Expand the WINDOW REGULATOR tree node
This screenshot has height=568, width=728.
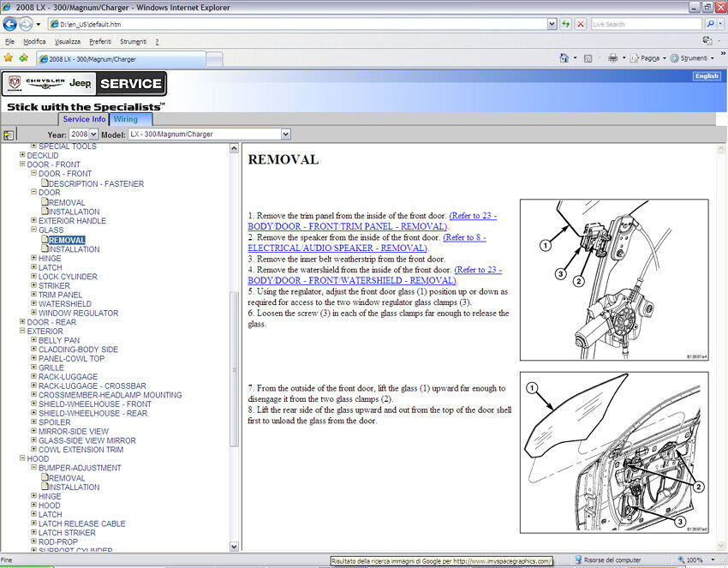pyautogui.click(x=33, y=313)
